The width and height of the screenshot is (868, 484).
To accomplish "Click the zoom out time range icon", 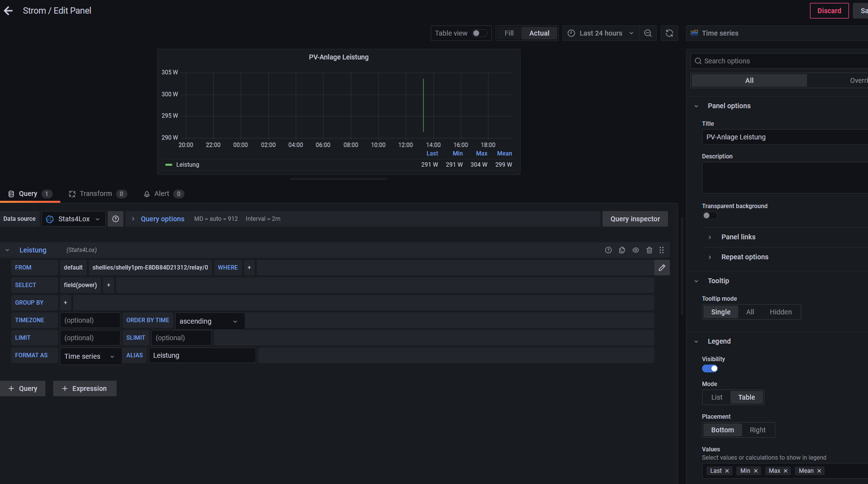I will 647,33.
